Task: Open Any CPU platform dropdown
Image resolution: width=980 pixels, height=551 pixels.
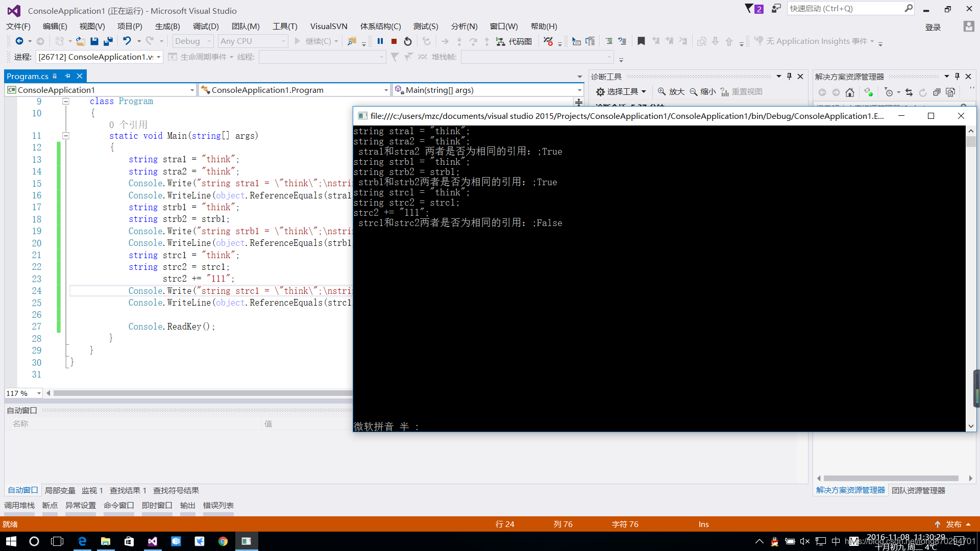Action: pos(253,41)
